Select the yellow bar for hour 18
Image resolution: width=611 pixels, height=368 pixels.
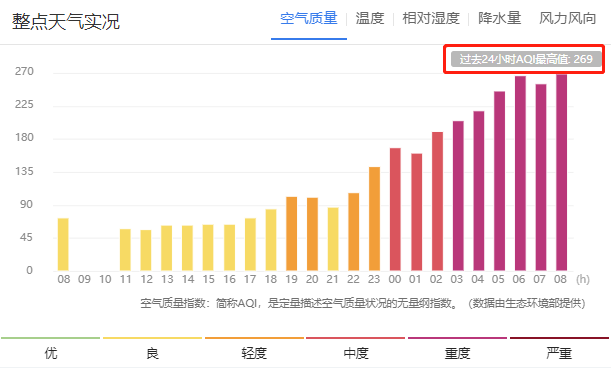click(271, 240)
